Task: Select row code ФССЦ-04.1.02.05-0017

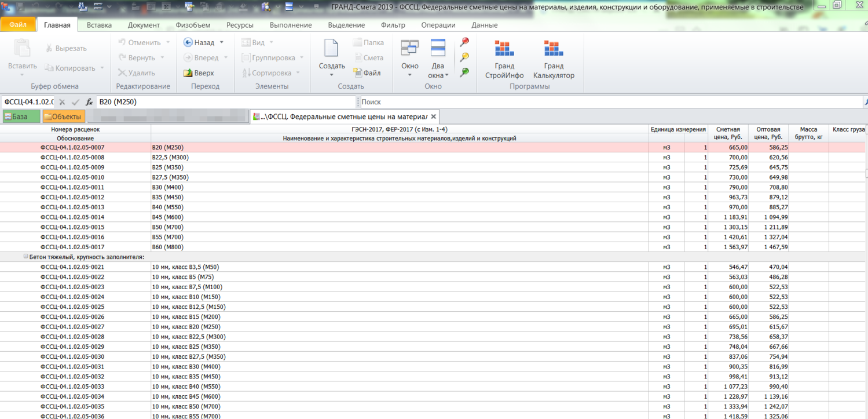Action: pos(72,247)
